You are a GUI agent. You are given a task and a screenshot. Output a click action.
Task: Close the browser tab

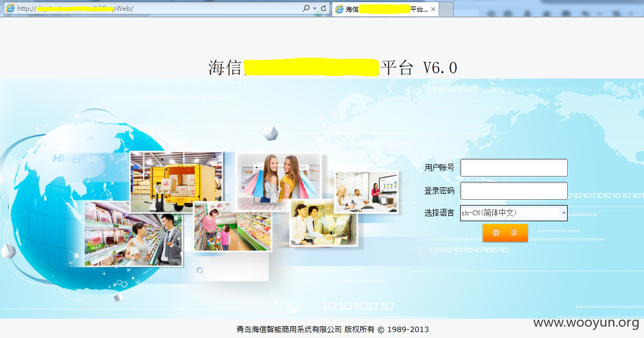coord(433,9)
